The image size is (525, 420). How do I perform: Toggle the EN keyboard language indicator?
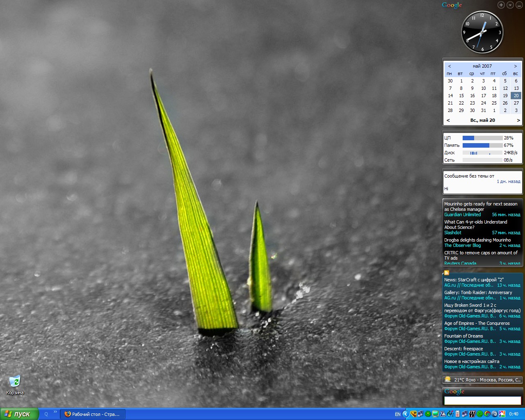tap(397, 414)
